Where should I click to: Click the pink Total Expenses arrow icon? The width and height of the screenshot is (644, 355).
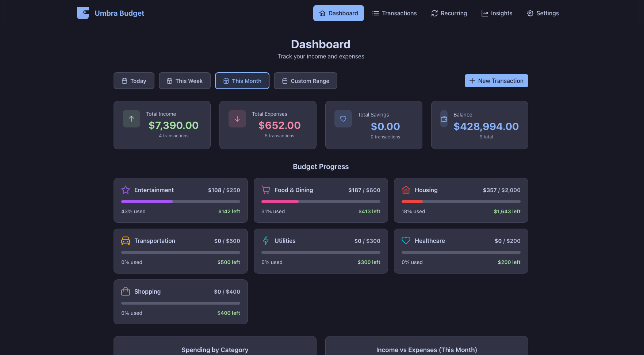(x=237, y=119)
